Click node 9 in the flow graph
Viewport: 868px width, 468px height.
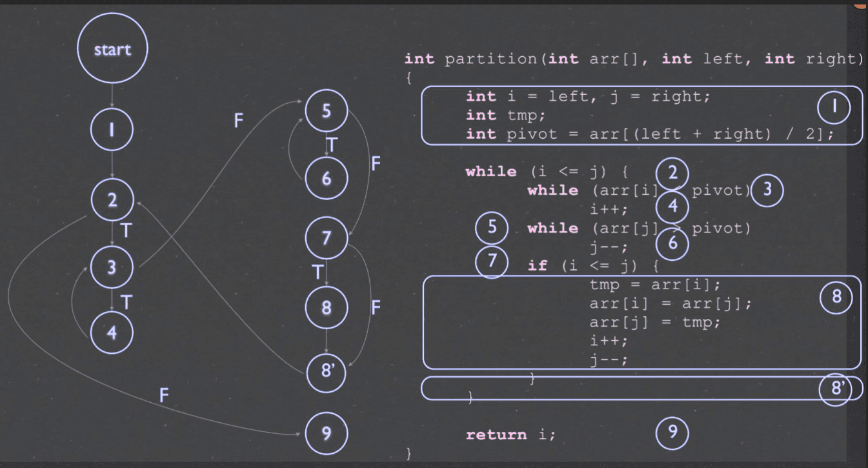coord(327,433)
